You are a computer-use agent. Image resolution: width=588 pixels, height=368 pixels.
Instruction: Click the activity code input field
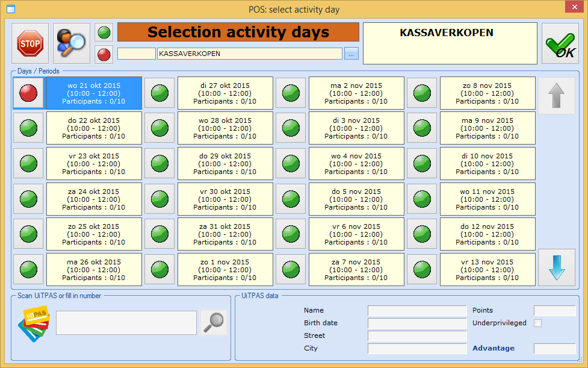[x=137, y=54]
